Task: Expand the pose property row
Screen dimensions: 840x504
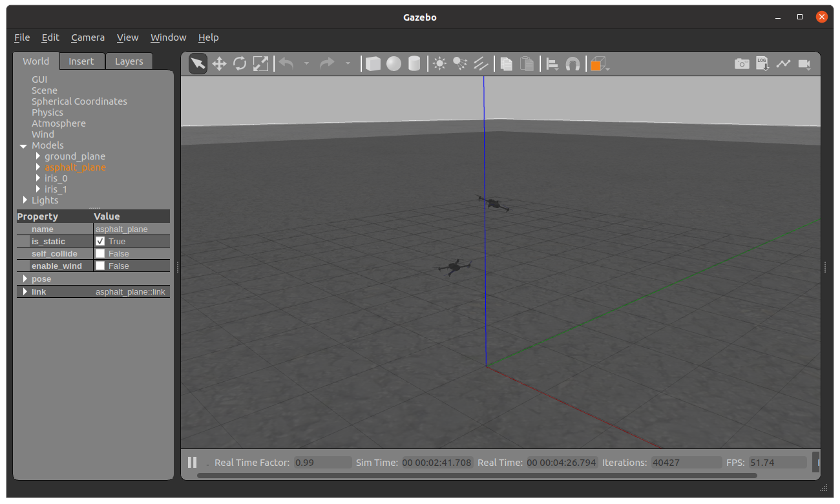Action: point(25,279)
